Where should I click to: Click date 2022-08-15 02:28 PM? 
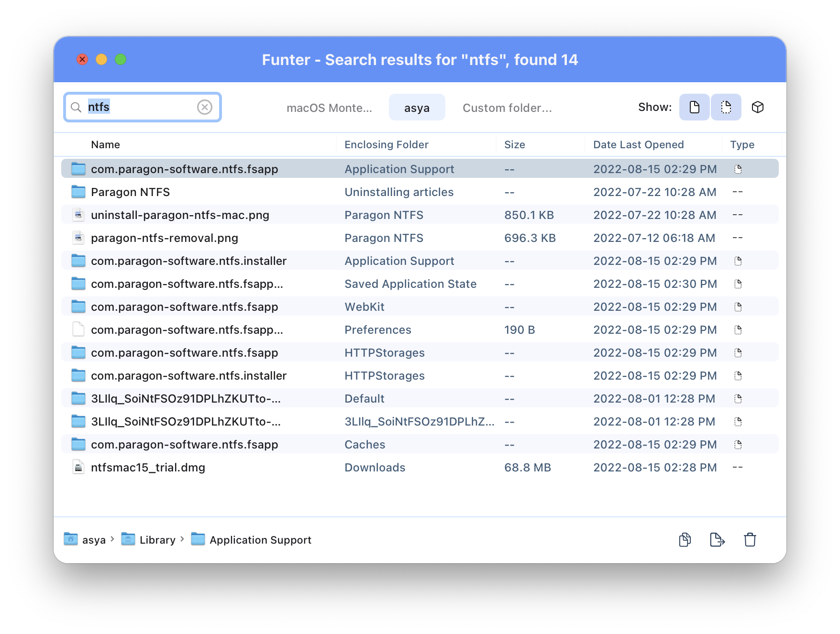tap(655, 468)
